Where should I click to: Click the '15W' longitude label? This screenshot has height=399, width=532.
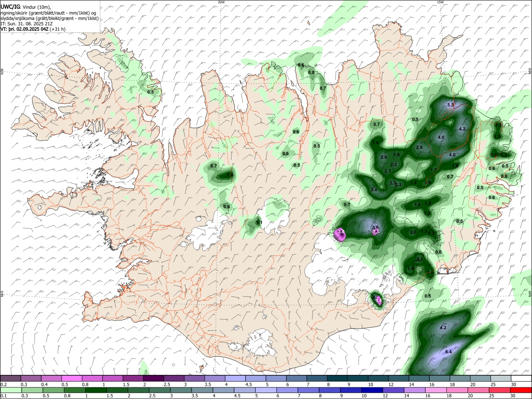coord(440,2)
